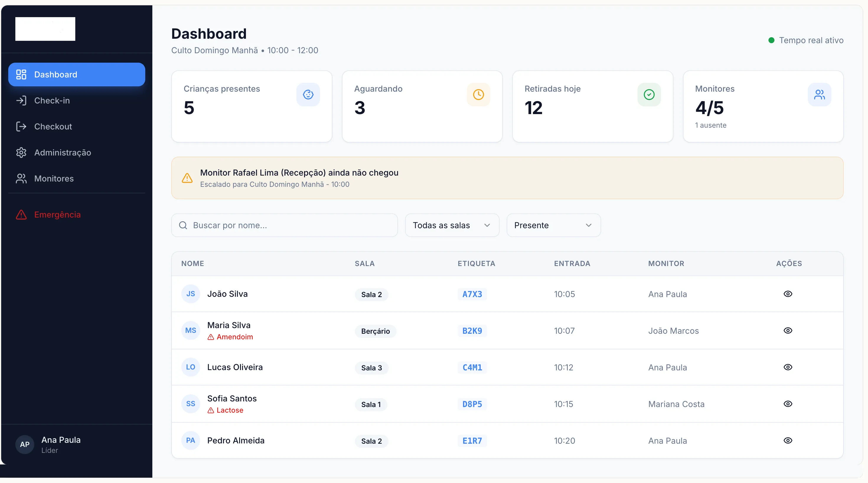868x483 pixels.
Task: Click the green checkmark icon in Retiradas hoje
Action: point(649,94)
